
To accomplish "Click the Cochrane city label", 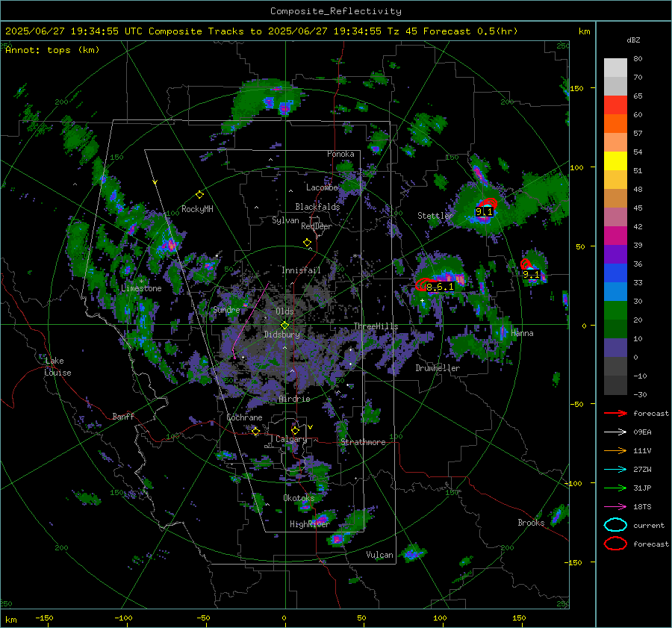I will [x=244, y=417].
